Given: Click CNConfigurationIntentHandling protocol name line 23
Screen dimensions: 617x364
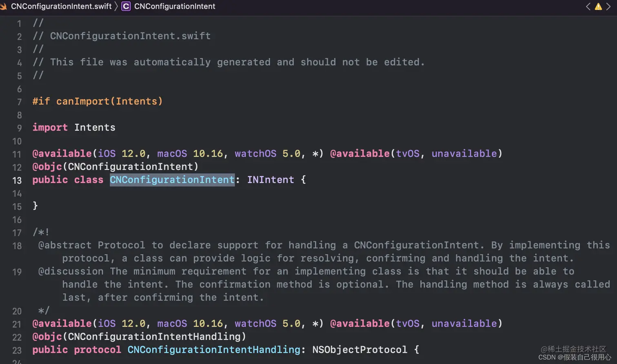Looking at the screenshot, I should 214,349.
